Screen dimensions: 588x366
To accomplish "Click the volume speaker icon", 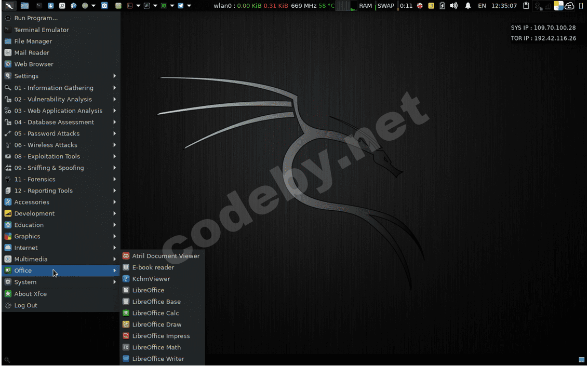I will [x=454, y=6].
